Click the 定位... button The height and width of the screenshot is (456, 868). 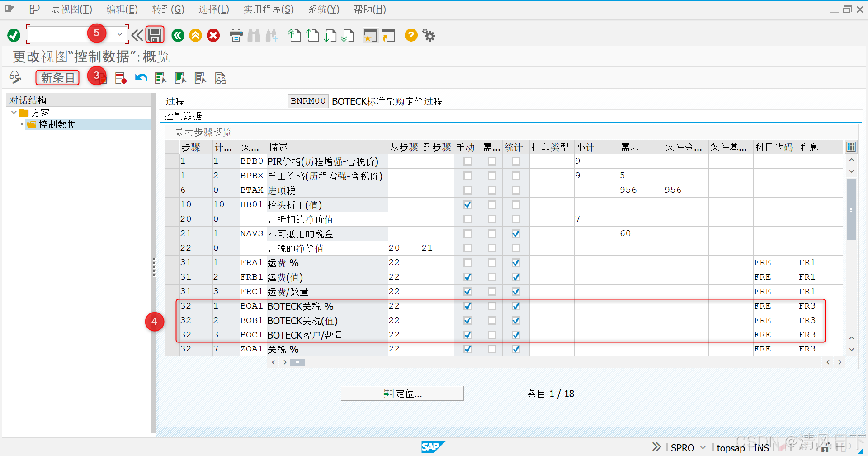(402, 394)
